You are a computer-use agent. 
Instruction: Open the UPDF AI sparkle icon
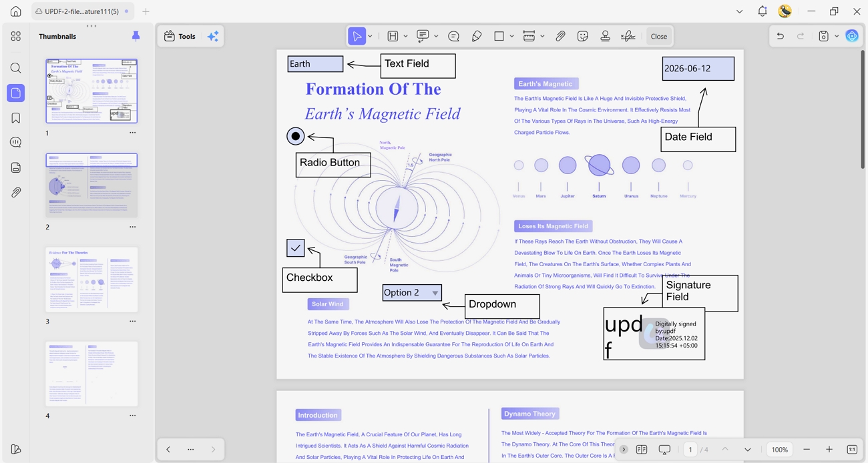tap(213, 36)
